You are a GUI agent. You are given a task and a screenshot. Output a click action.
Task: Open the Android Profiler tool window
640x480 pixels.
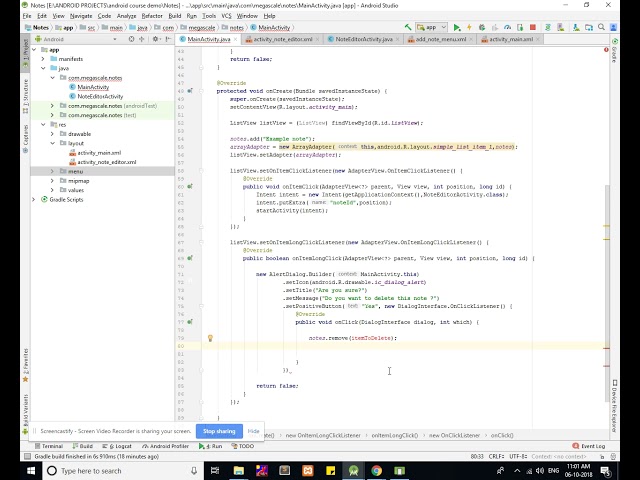pyautogui.click(x=165, y=446)
